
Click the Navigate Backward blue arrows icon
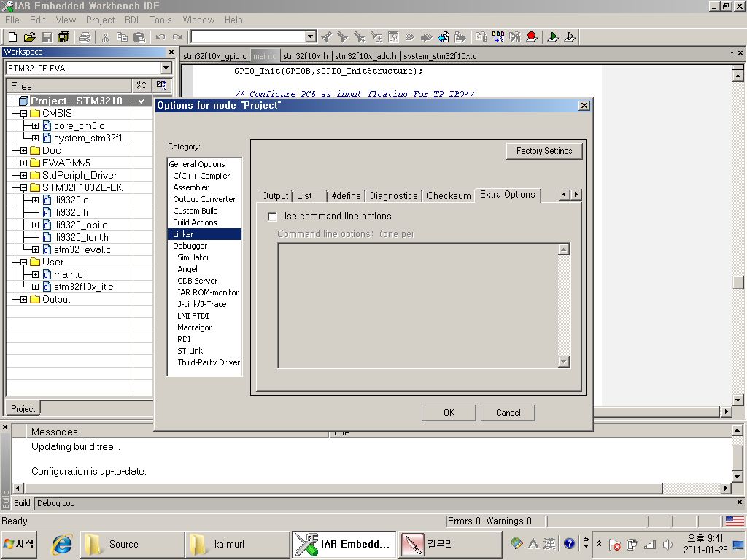444,36
